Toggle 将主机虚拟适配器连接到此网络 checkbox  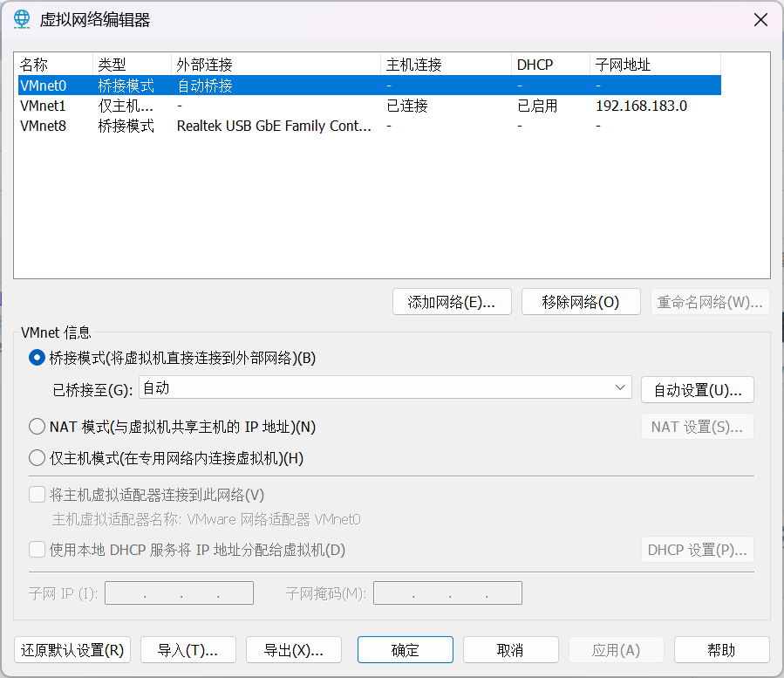37,495
